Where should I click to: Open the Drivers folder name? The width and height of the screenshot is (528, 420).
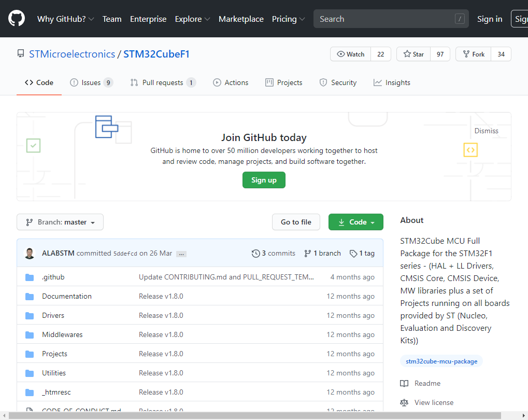click(x=53, y=315)
